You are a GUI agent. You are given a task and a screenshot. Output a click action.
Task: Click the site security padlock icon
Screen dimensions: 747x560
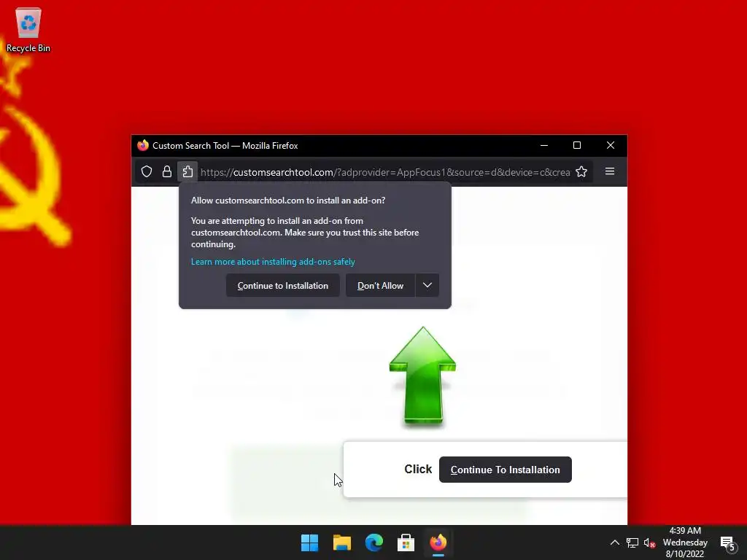167,171
